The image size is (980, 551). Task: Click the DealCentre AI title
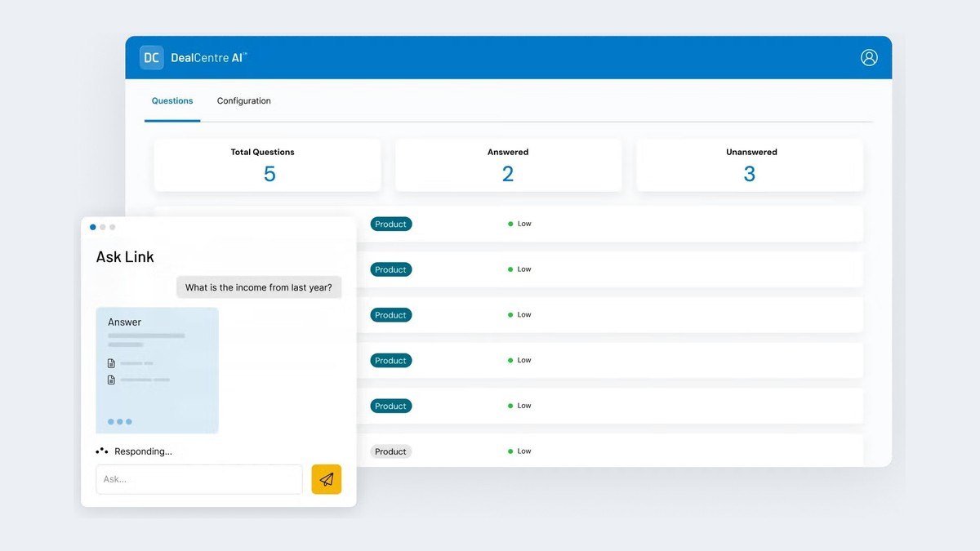(209, 58)
